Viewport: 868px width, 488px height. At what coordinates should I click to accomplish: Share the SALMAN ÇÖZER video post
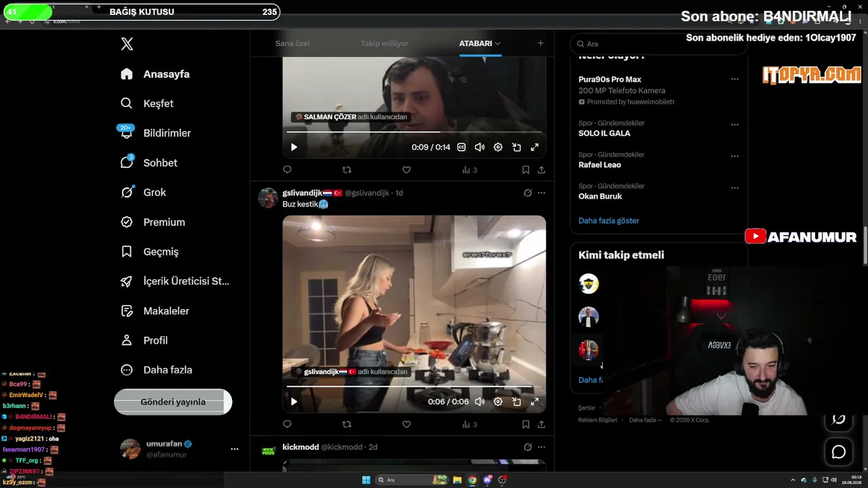(x=541, y=170)
